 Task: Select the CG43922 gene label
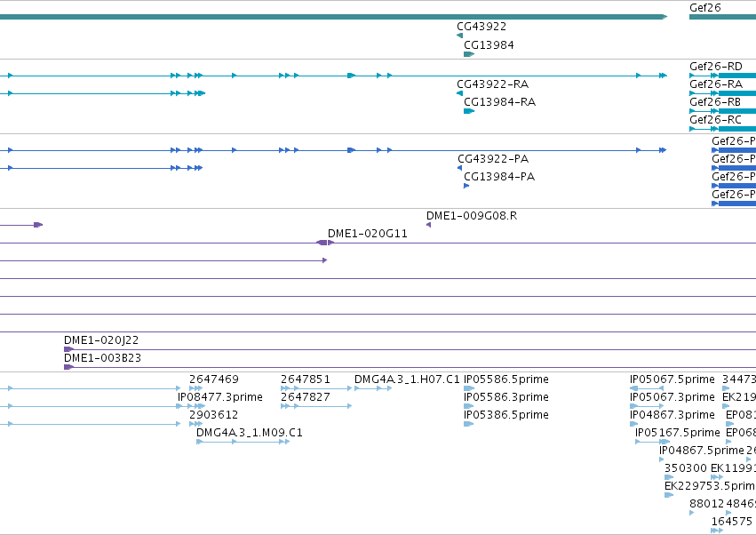pyautogui.click(x=481, y=27)
